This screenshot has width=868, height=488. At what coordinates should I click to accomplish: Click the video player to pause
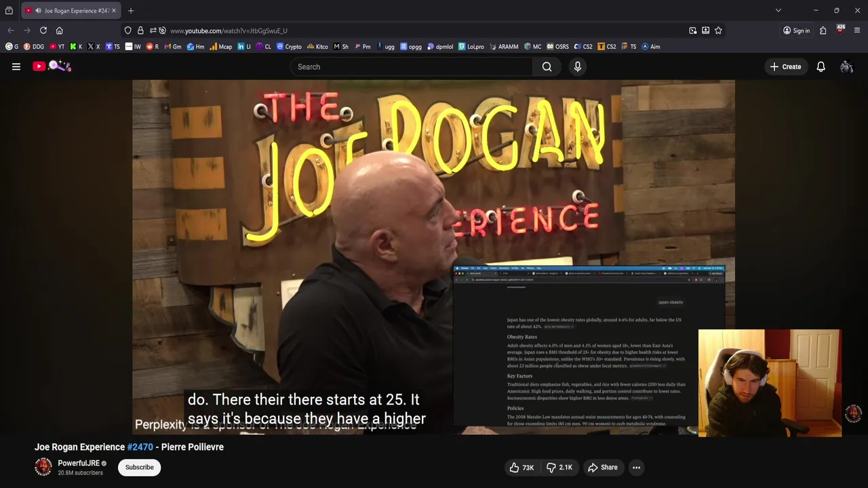(x=433, y=256)
